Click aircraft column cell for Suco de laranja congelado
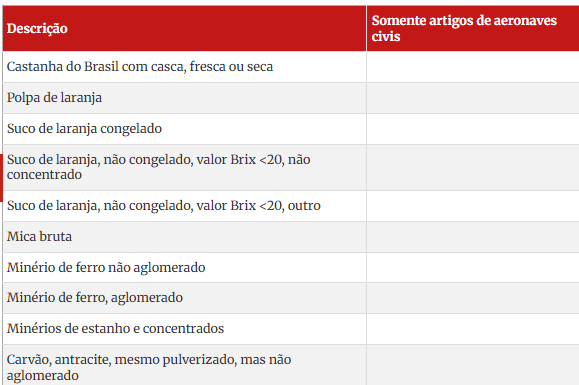 pos(473,129)
